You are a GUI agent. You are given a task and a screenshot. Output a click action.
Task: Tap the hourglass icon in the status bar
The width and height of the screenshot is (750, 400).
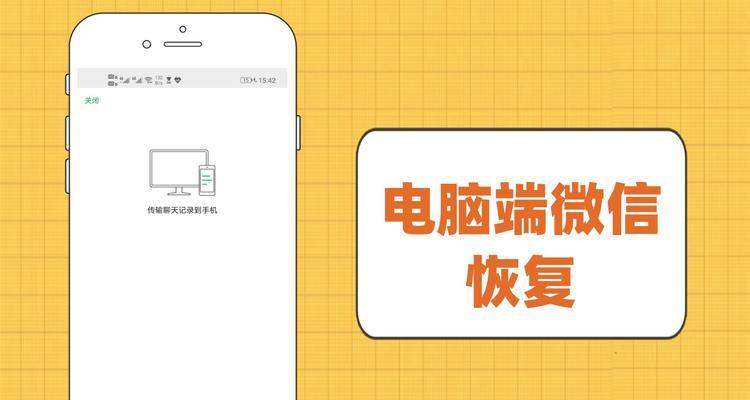(169, 80)
